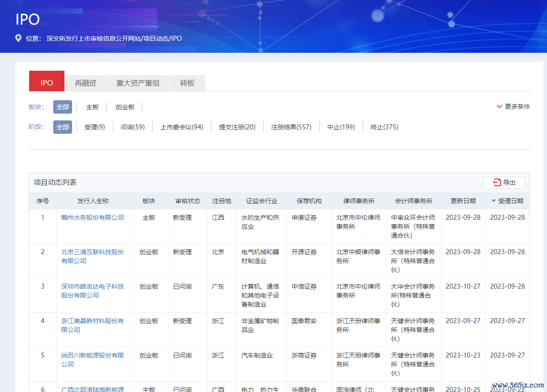The image size is (547, 392).
Task: Open 北京三清互联科技股份有限公司 link
Action: click(93, 256)
